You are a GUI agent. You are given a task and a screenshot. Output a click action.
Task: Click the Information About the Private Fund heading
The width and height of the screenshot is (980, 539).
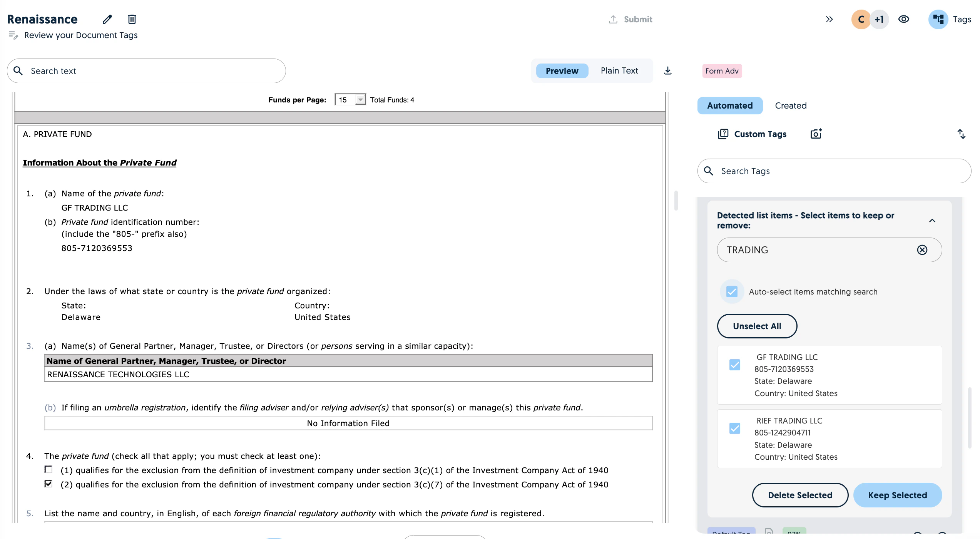pos(100,162)
